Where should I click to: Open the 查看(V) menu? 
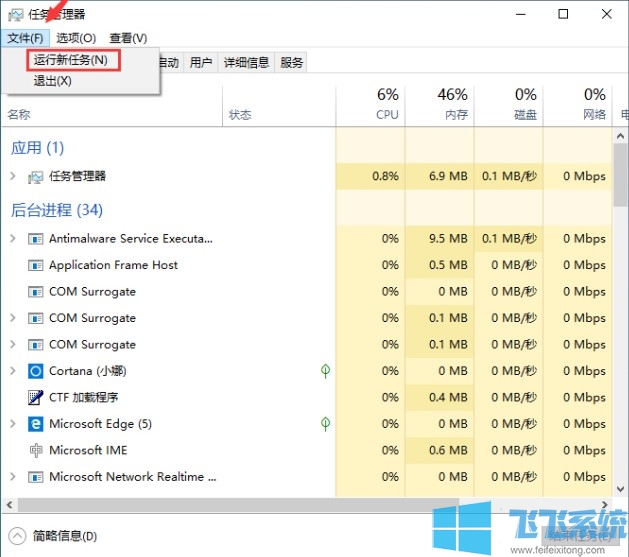pyautogui.click(x=128, y=38)
